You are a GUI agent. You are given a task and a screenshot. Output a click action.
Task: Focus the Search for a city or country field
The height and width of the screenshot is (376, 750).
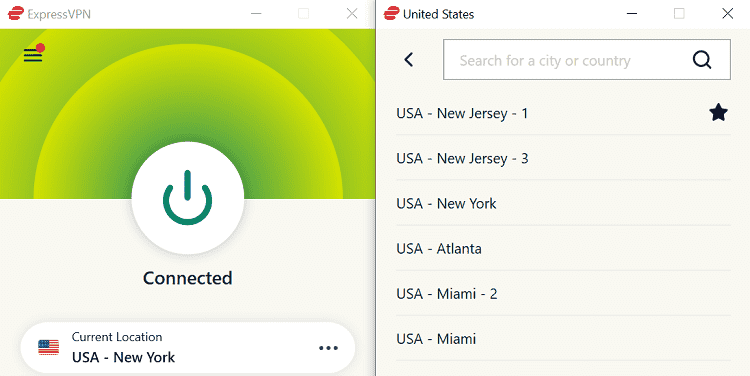point(587,60)
